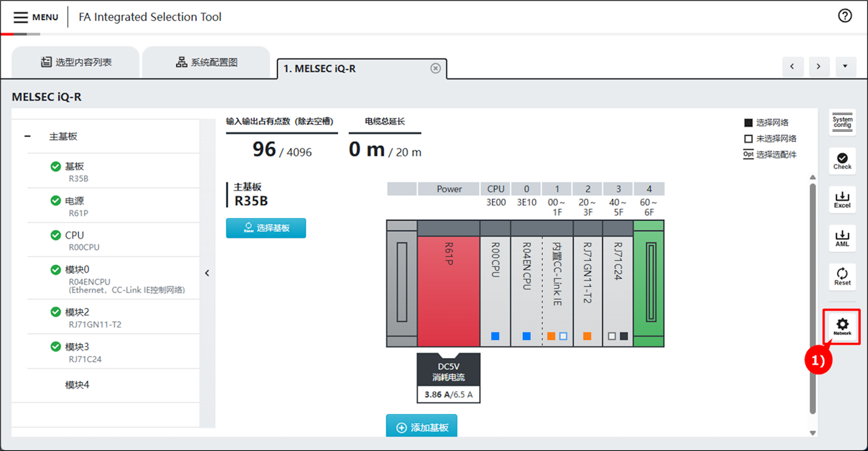868x451 pixels.
Task: Collapse the left panel with arrow
Action: [x=207, y=273]
